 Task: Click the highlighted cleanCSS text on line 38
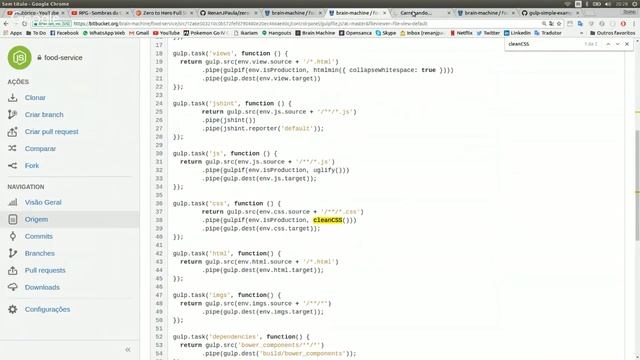pyautogui.click(x=328, y=220)
